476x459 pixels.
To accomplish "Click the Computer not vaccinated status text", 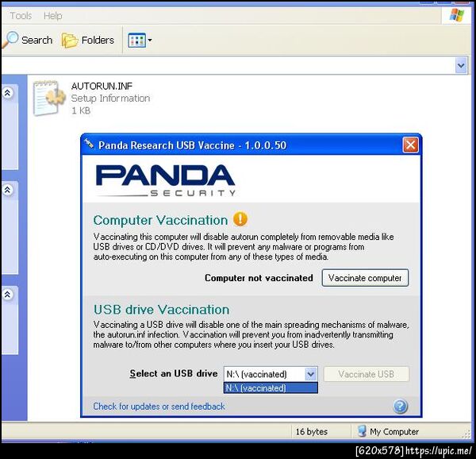I will pyautogui.click(x=259, y=278).
